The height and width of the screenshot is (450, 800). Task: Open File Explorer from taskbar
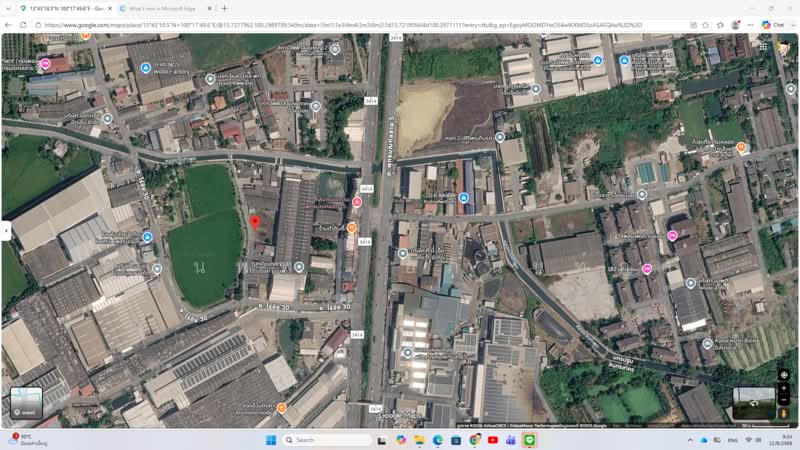(x=419, y=440)
